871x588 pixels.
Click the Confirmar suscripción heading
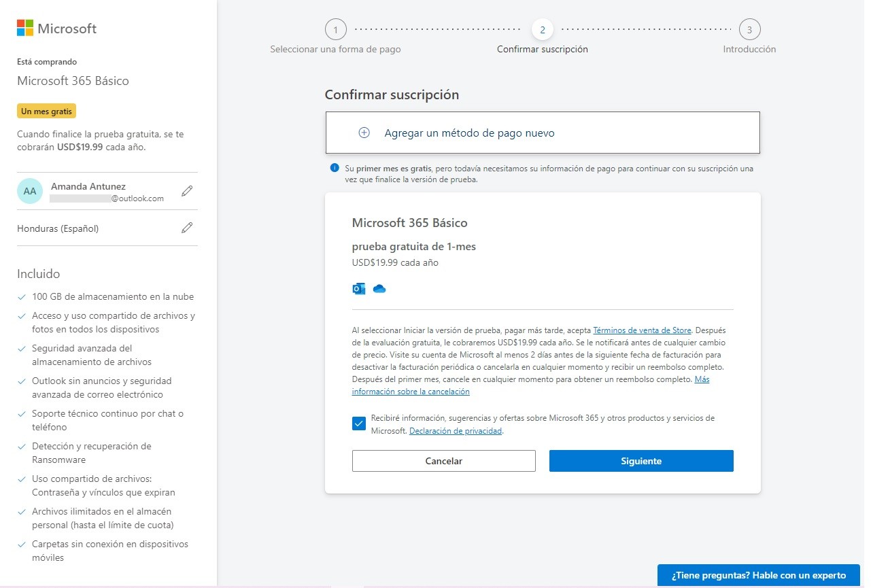tap(392, 94)
